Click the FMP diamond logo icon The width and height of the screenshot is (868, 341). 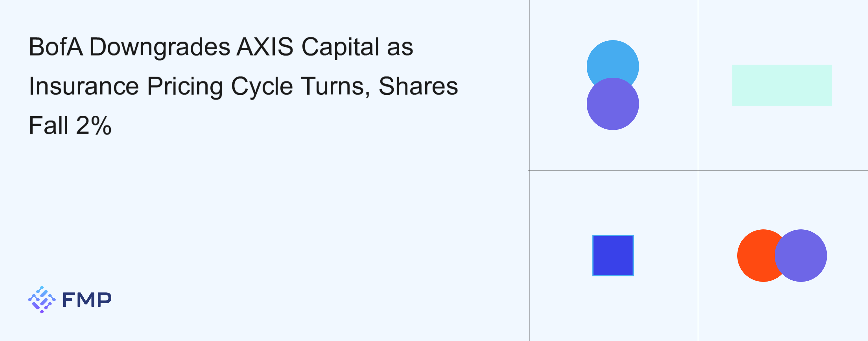pos(42,299)
